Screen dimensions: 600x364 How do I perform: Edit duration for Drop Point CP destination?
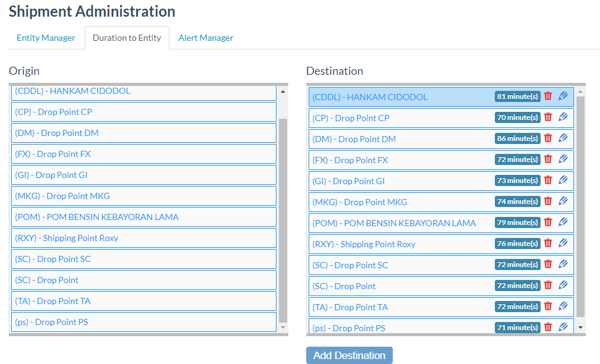coord(563,117)
